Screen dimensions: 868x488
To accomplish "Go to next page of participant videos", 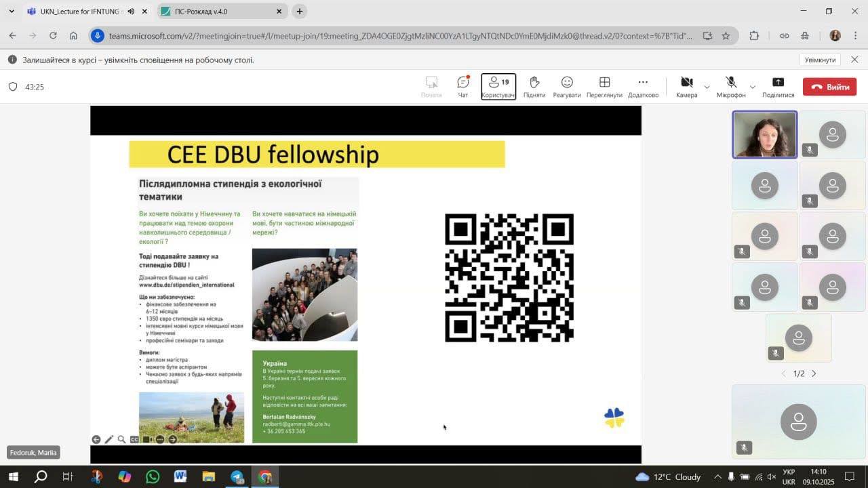I will pos(814,373).
